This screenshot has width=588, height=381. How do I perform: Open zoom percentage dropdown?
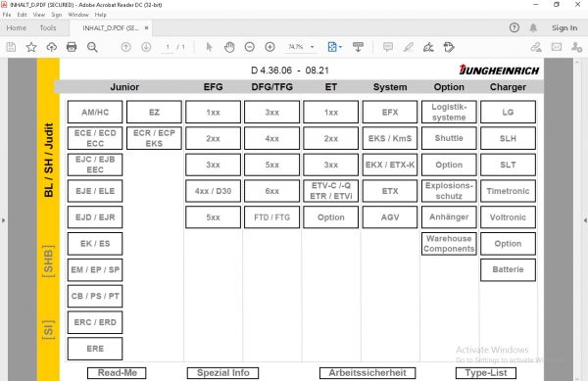(312, 47)
